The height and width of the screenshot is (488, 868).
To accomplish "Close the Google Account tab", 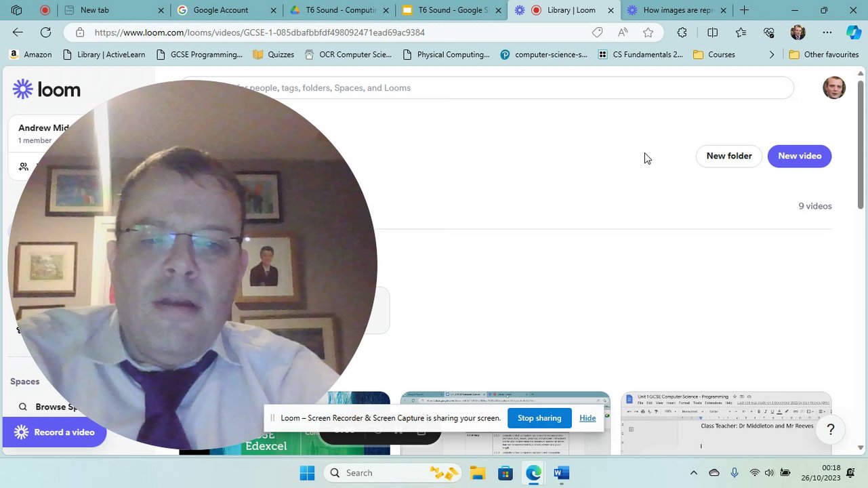I will click(x=274, y=10).
